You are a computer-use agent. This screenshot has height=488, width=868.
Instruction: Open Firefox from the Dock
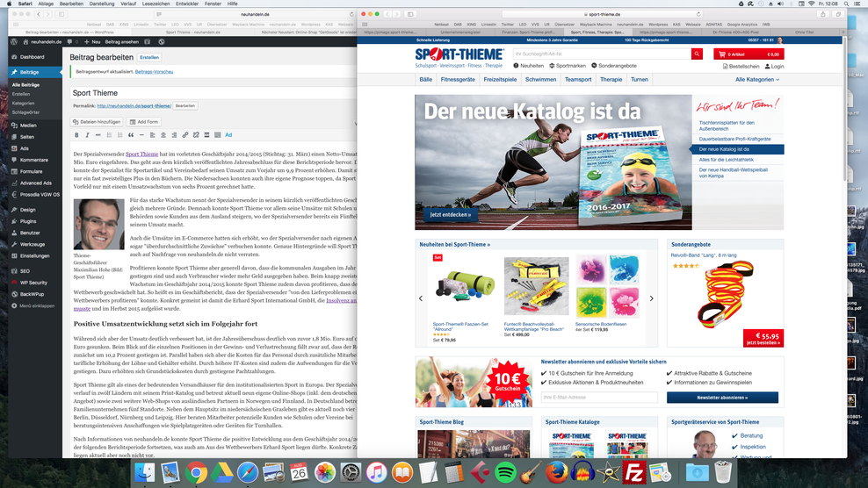point(556,472)
